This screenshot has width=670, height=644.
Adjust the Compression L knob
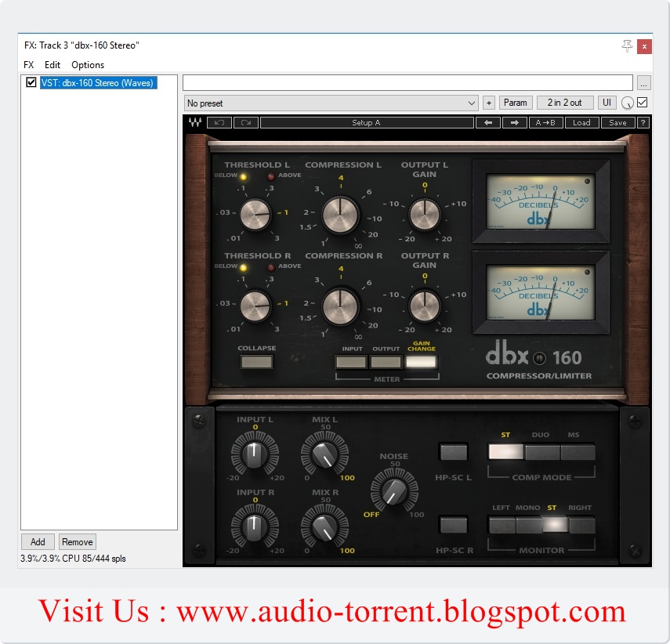tap(340, 215)
